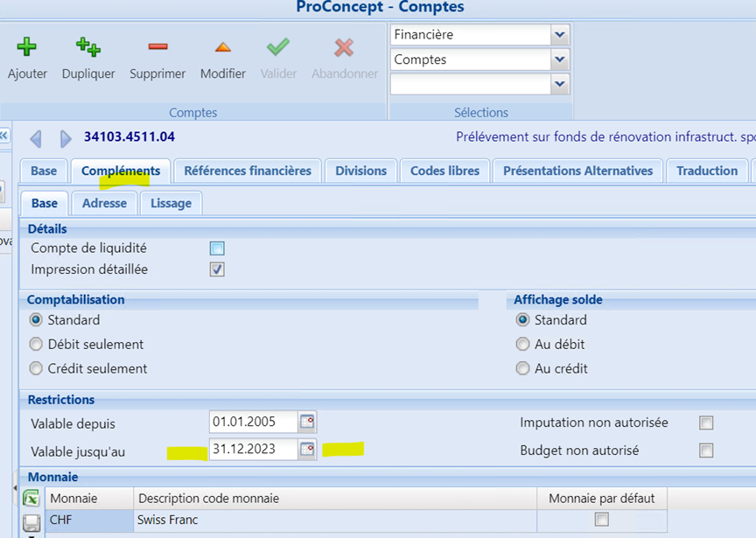Select Standard under Comptabilisation
This screenshot has width=756, height=538.
[36, 319]
